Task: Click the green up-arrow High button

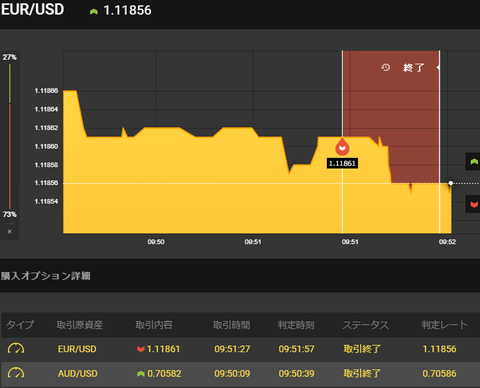Action: tap(473, 162)
